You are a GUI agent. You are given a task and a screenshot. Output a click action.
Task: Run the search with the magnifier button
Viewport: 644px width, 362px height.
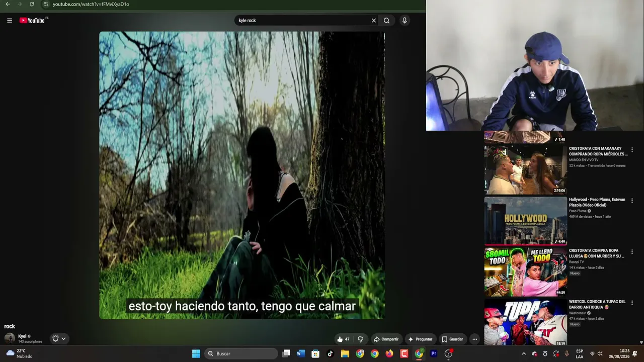click(x=386, y=21)
